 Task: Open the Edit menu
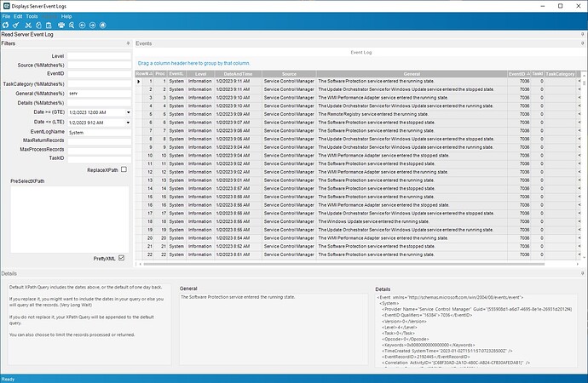18,16
